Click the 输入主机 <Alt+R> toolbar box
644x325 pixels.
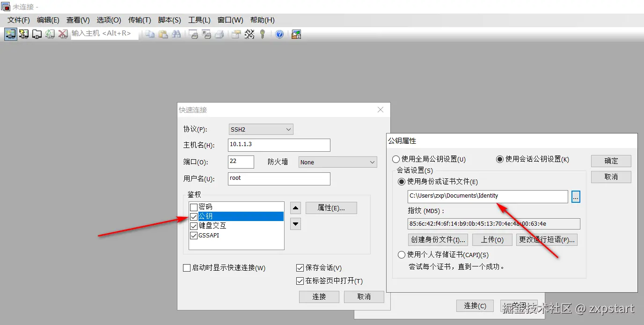tap(105, 34)
